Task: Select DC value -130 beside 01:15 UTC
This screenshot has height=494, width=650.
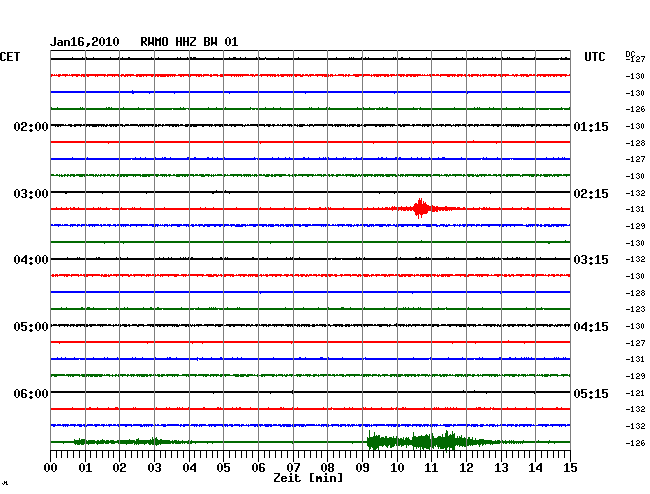Action: click(635, 126)
